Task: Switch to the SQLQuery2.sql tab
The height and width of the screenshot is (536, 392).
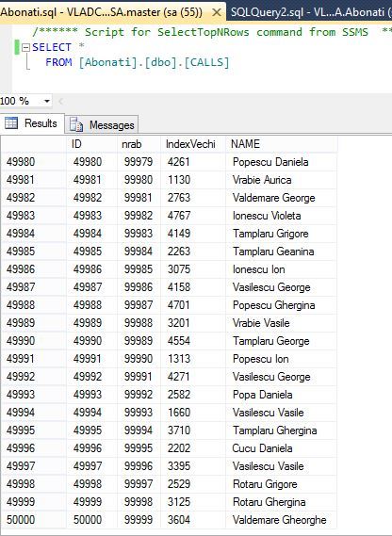Action: tap(311, 12)
